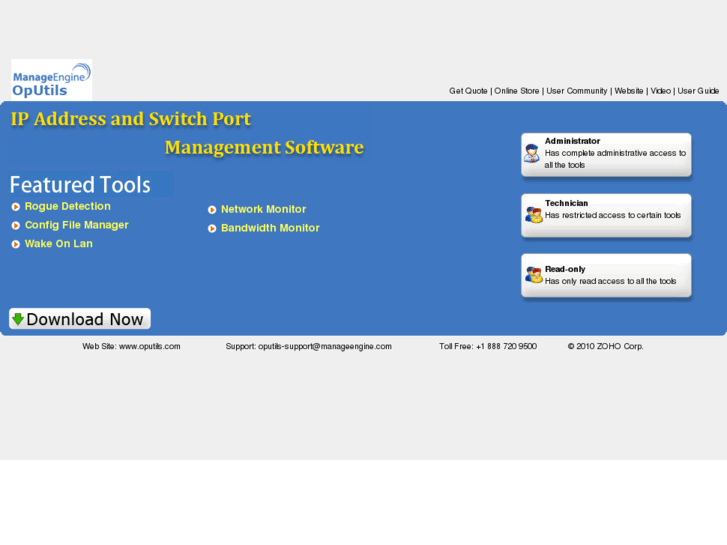Open the Config File Manager link

[x=77, y=225]
